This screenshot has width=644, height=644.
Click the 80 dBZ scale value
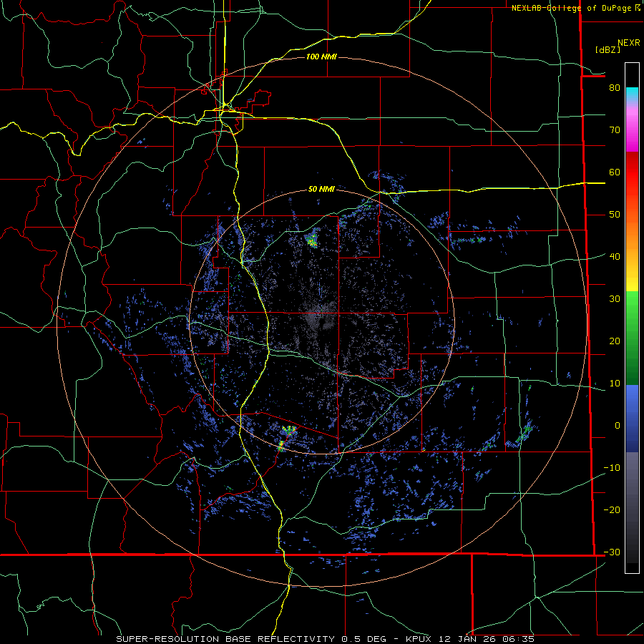pos(615,87)
